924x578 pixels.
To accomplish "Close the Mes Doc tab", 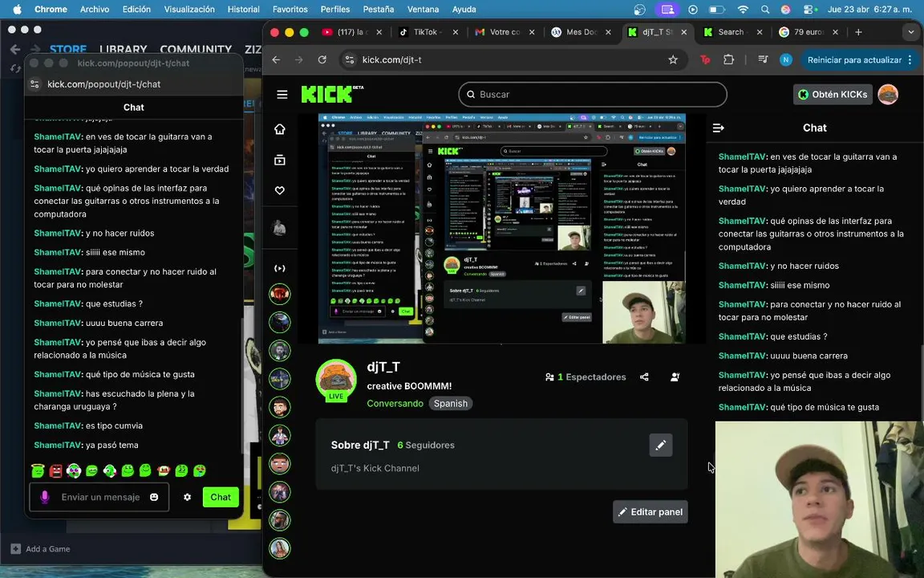I will [608, 32].
